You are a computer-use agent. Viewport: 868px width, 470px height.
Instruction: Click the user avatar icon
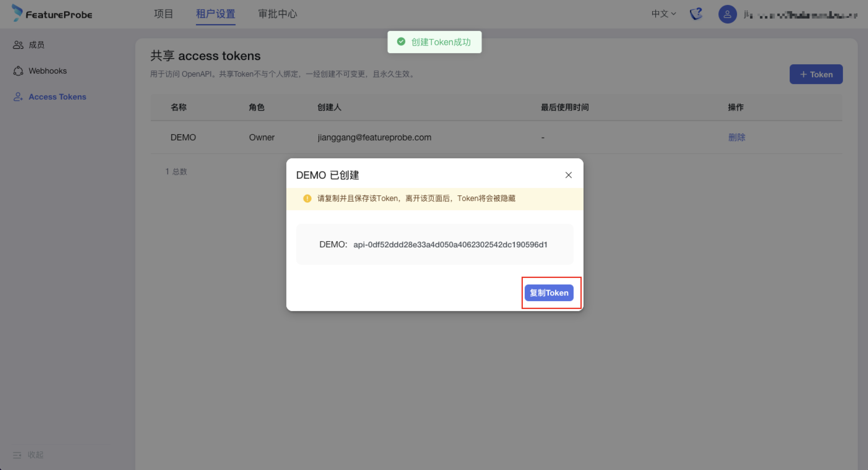[727, 14]
